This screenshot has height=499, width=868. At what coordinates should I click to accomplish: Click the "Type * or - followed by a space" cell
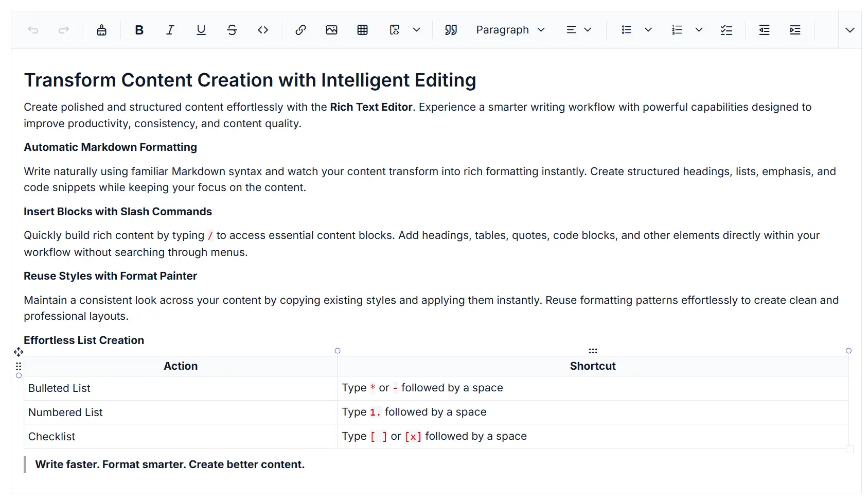pyautogui.click(x=593, y=388)
